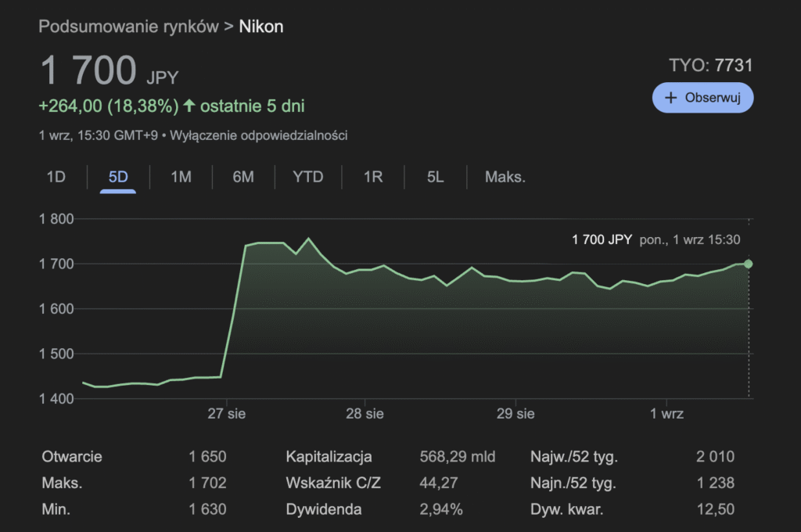Click the Otwarcie value 1 650
Screen dimensions: 801x532
pos(207,456)
